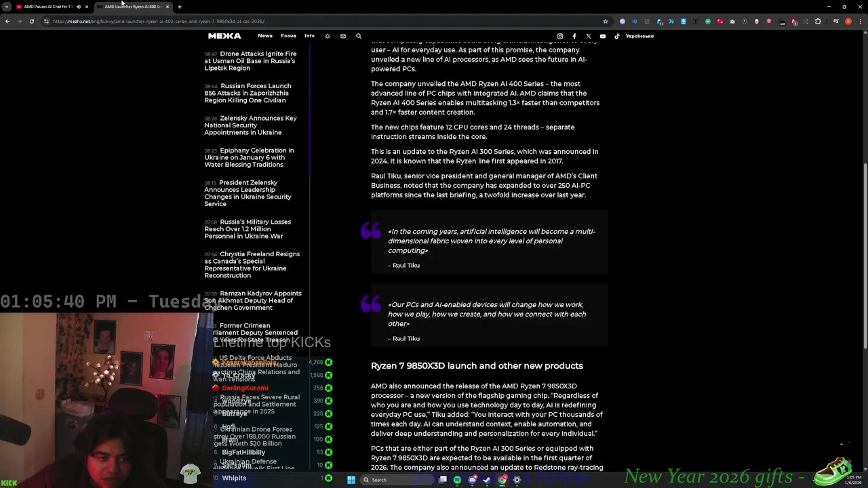Open the browser Extensions puzzle icon
Image resolution: width=868 pixels, height=488 pixels.
click(818, 21)
